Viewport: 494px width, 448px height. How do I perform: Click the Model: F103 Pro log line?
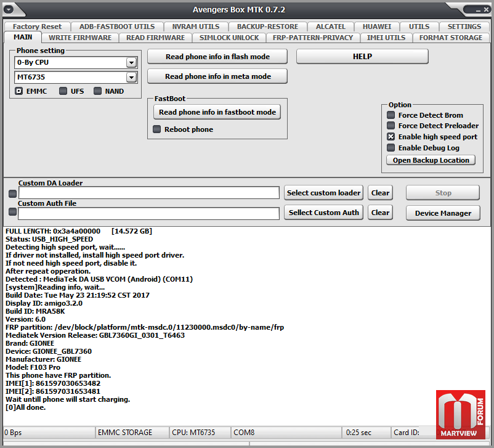coord(33,367)
